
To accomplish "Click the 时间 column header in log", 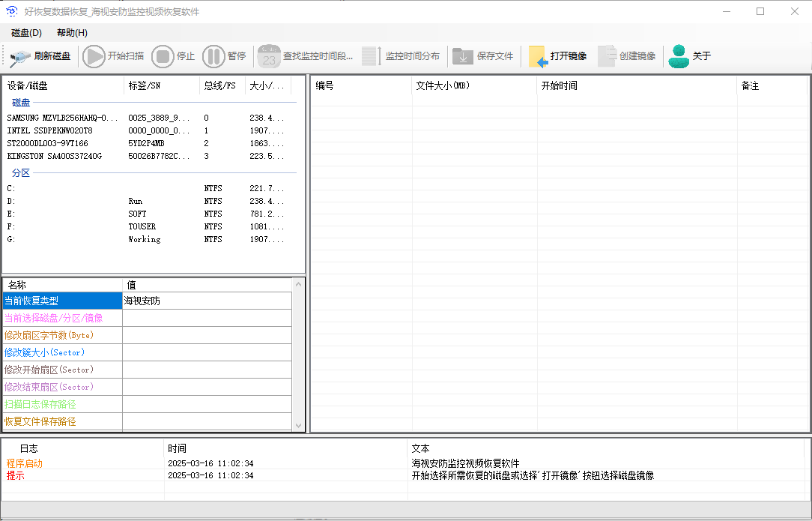I will [x=286, y=448].
